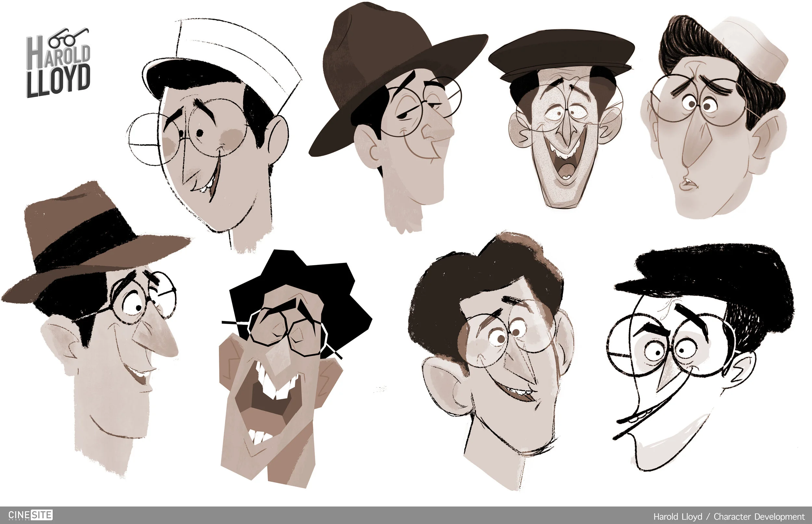Click the 'Harold Lloyd / Character Development' caption
The height and width of the screenshot is (524, 812).
coord(729,517)
